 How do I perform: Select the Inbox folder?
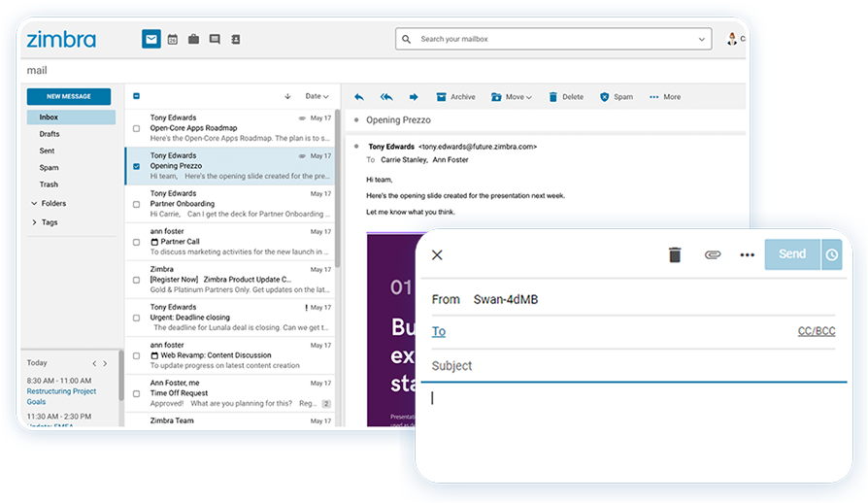pos(71,117)
